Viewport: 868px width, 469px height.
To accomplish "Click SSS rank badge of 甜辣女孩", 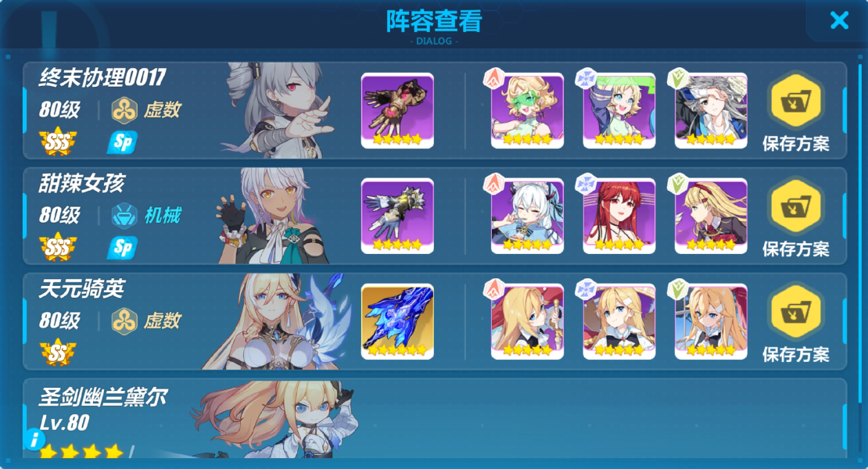I will 58,247.
